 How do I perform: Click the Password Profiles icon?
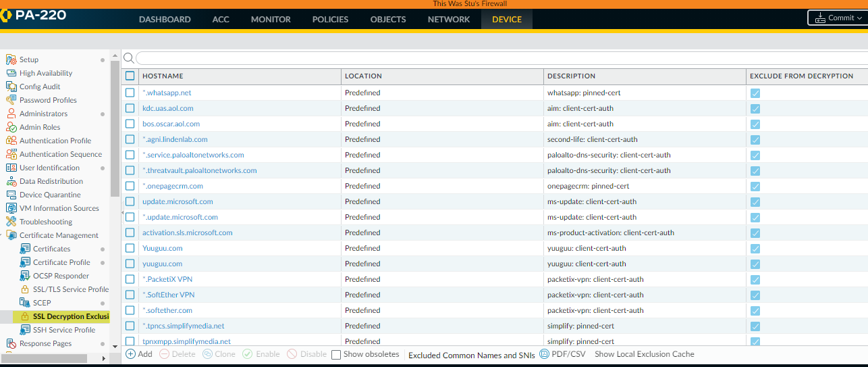(x=11, y=100)
